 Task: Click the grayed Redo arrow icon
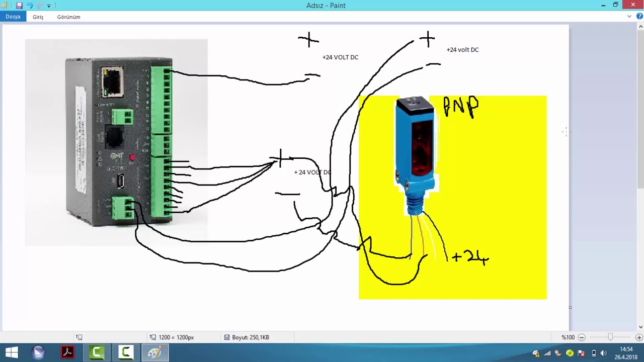[39, 6]
